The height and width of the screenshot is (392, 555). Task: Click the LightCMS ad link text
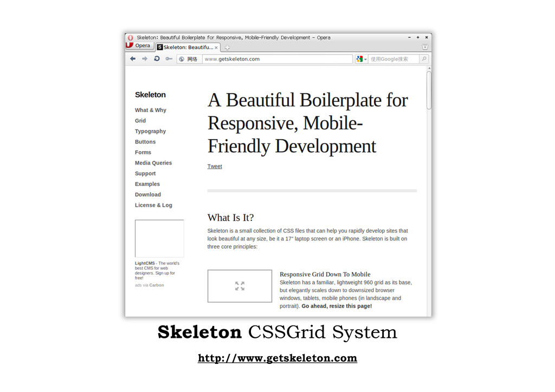pos(157,270)
